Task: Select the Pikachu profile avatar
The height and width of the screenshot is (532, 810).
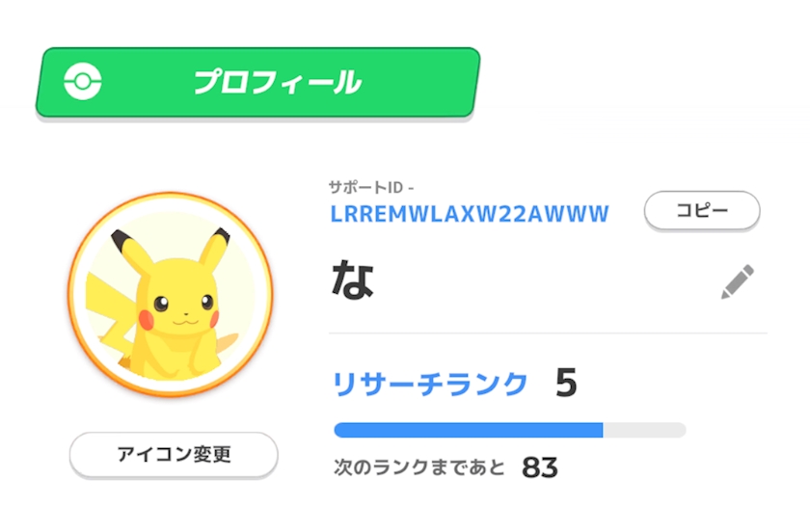Action: (x=170, y=294)
